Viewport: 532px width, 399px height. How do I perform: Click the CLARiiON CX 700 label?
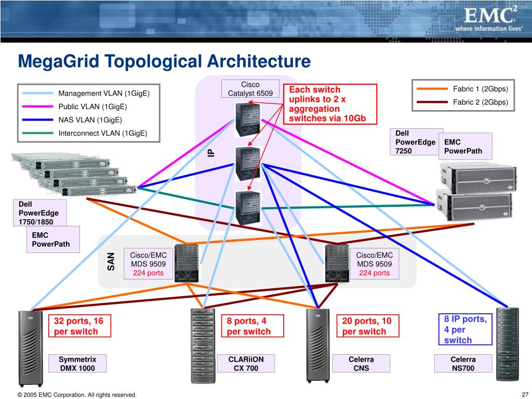(x=246, y=364)
